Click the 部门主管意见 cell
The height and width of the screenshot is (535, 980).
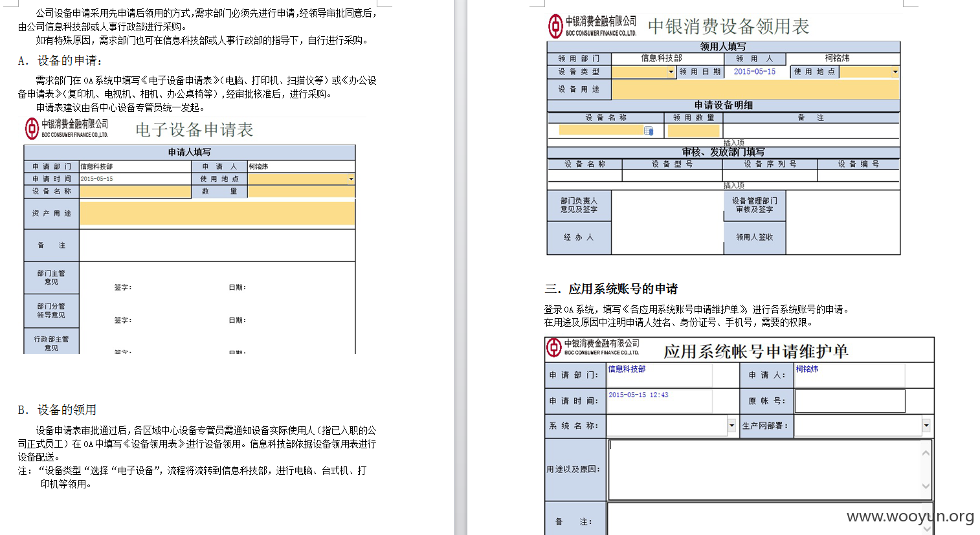tap(52, 278)
